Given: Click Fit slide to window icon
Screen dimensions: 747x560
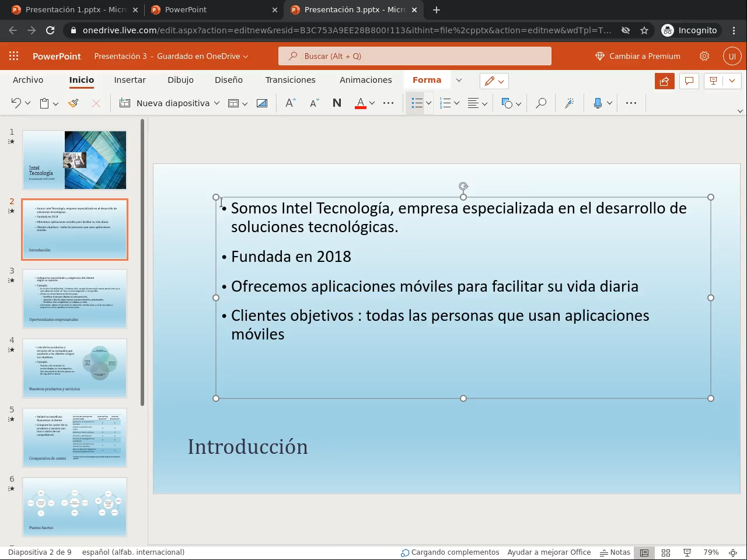Looking at the screenshot, I should (733, 552).
